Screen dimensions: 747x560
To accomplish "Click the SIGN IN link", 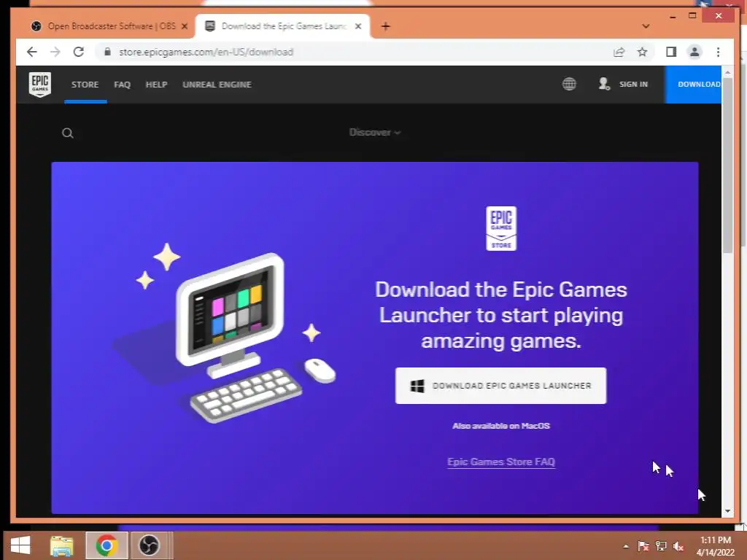I will click(633, 85).
